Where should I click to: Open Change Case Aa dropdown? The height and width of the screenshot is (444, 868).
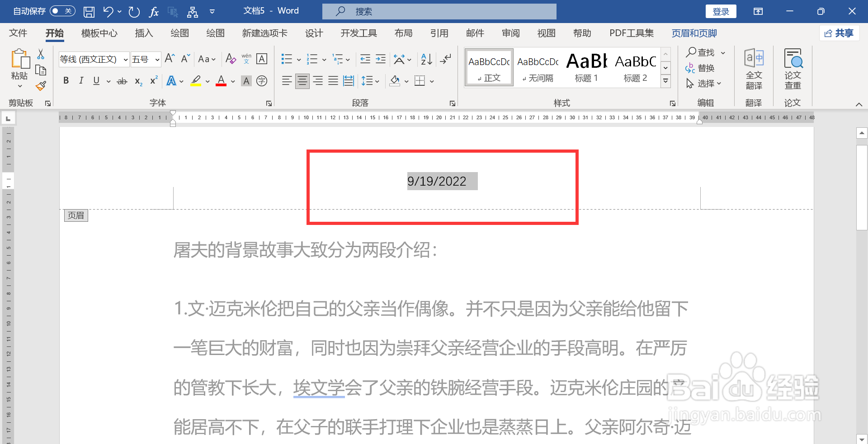pyautogui.click(x=207, y=59)
